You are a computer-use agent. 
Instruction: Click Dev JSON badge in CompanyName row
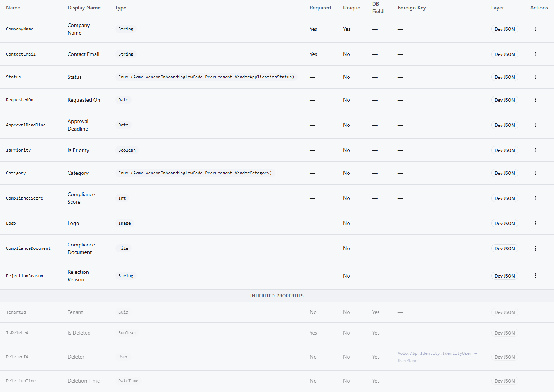pyautogui.click(x=504, y=29)
